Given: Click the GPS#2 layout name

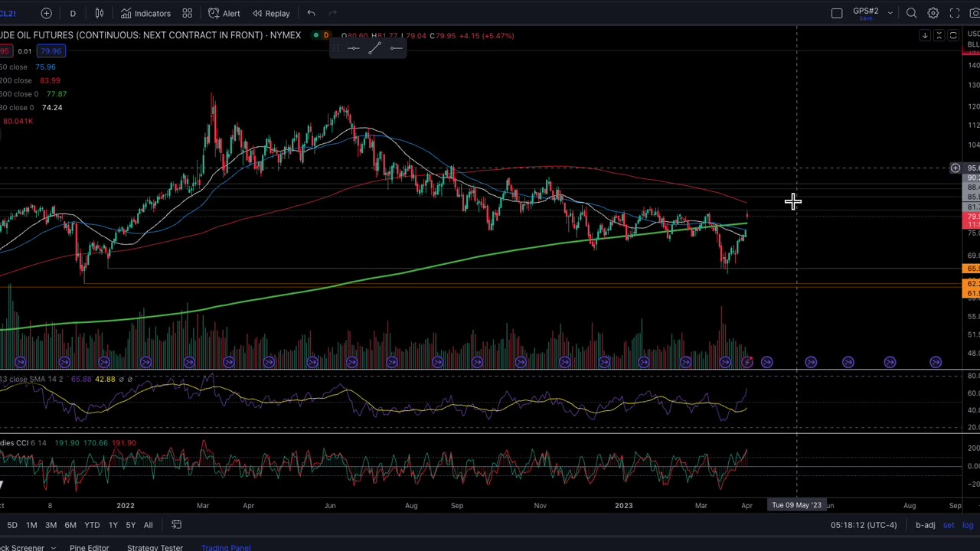Looking at the screenshot, I should [866, 11].
